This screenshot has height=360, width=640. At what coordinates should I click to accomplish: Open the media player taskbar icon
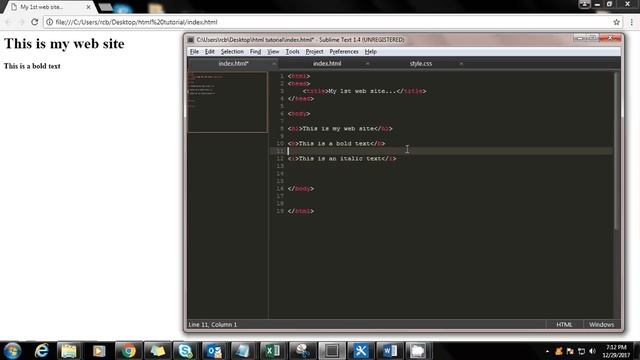[x=99, y=351]
